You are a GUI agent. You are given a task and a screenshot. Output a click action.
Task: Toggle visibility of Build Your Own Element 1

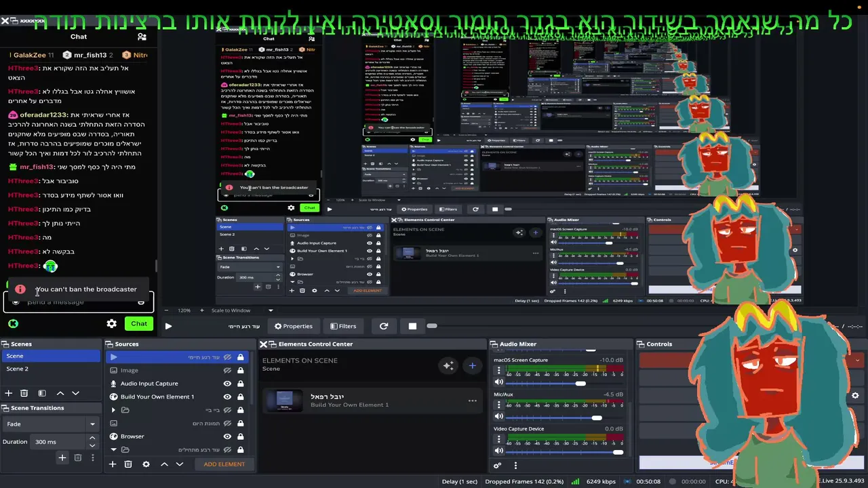pos(227,396)
